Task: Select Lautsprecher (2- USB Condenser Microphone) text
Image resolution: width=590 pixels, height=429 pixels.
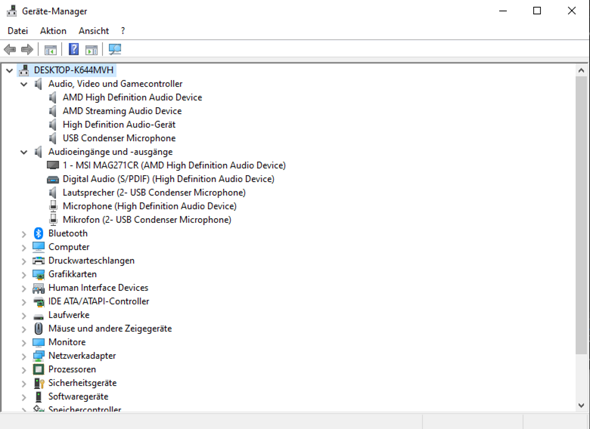Action: click(x=154, y=193)
